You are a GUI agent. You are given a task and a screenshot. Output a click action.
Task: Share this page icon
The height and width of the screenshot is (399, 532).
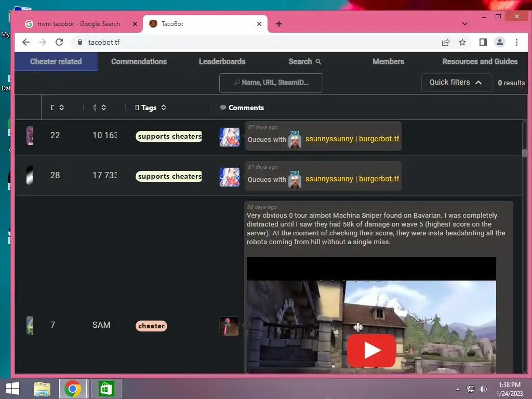pyautogui.click(x=445, y=42)
